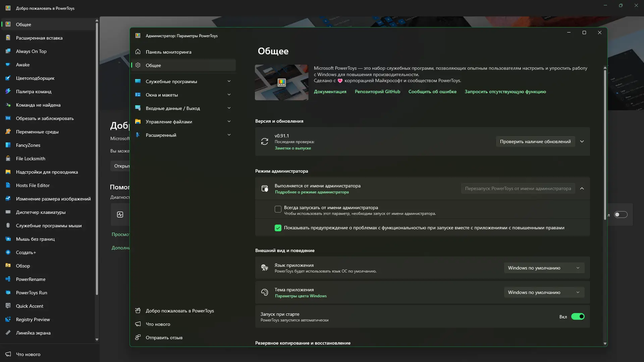Click the refresh icon beside version v0.91.1
Screen dimensions: 644x362
(x=265, y=141)
